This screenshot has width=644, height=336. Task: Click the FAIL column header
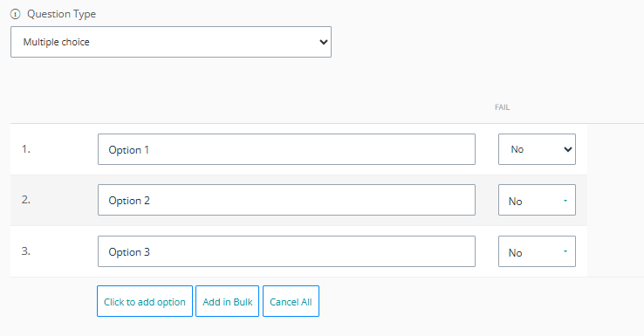502,107
